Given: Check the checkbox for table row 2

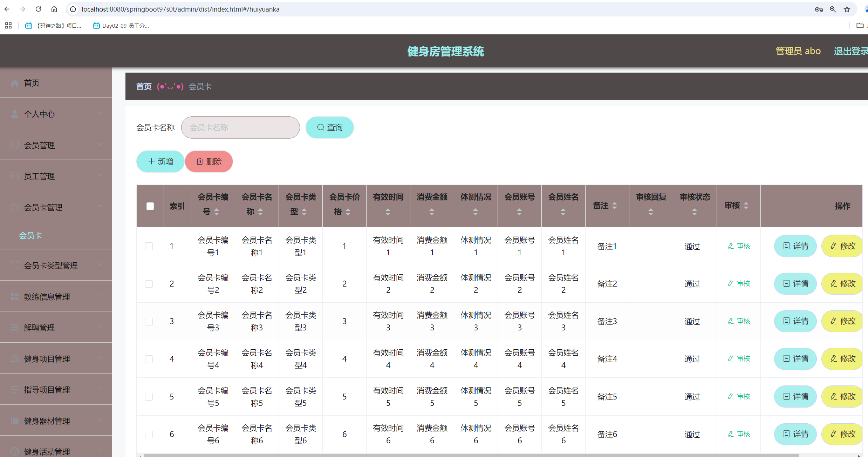Looking at the screenshot, I should point(149,283).
